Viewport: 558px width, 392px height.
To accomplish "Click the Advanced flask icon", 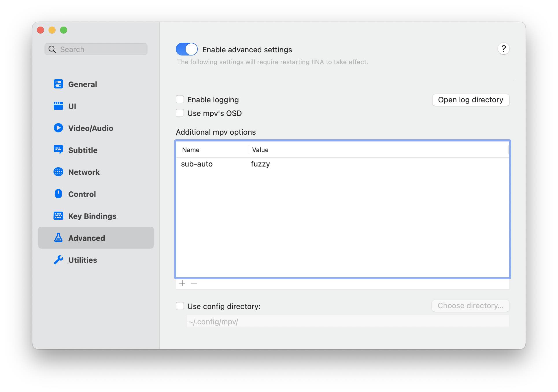I will tap(58, 238).
